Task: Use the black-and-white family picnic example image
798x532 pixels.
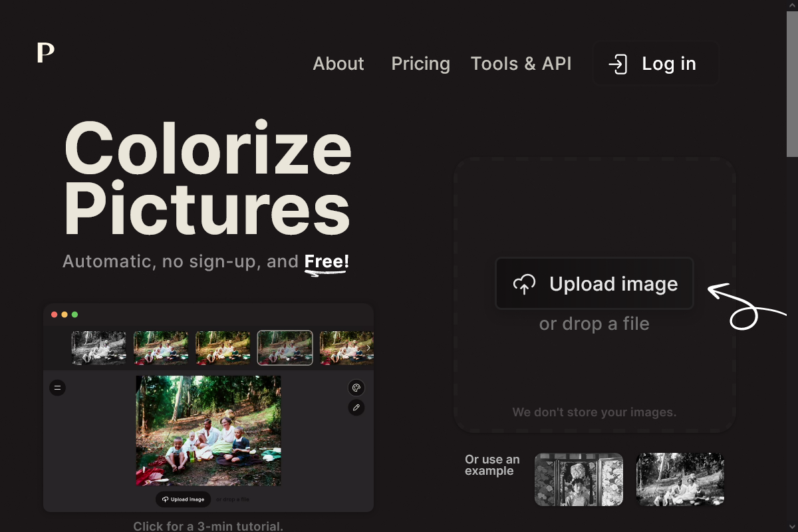Action: (680, 479)
